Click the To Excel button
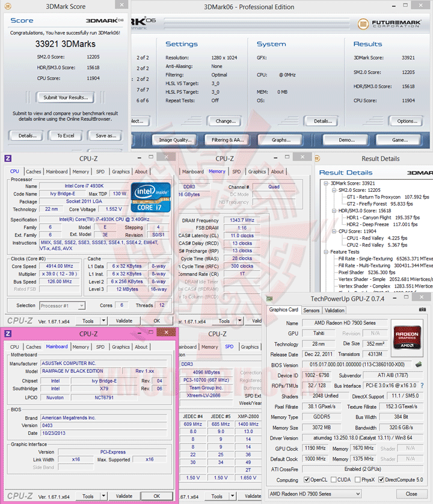The height and width of the screenshot is (504, 433). click(66, 136)
